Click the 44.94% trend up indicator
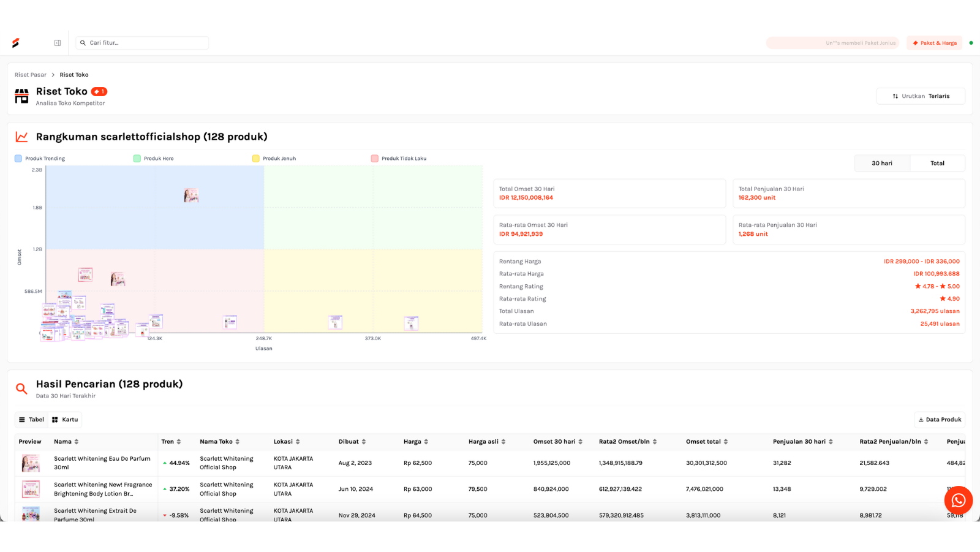The width and height of the screenshot is (980, 552). [x=176, y=463]
